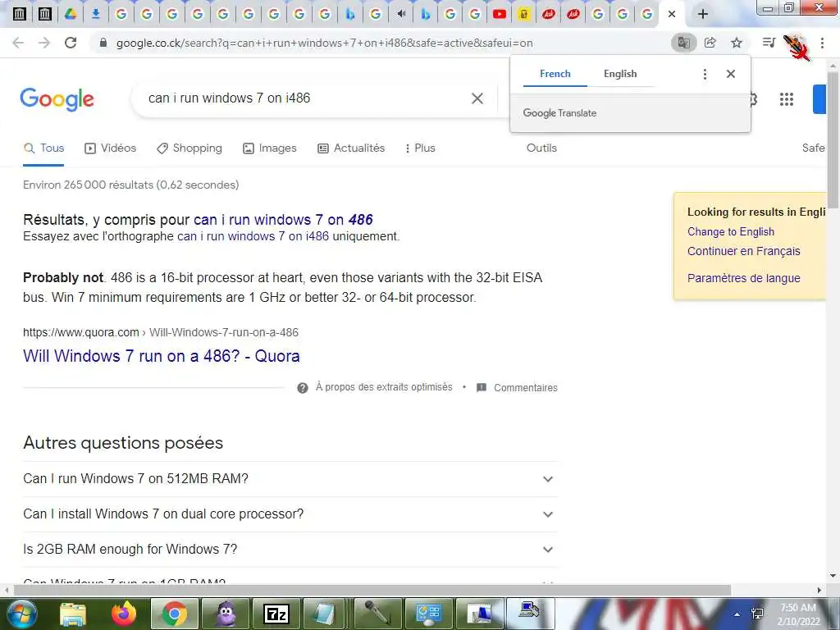Switch to Vidéos results
This screenshot has width=840, height=630.
(x=111, y=148)
